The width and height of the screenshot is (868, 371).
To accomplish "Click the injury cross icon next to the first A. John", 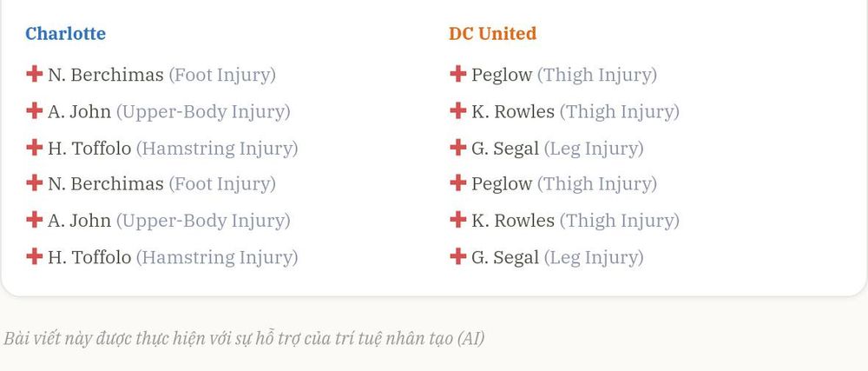I will (x=35, y=110).
